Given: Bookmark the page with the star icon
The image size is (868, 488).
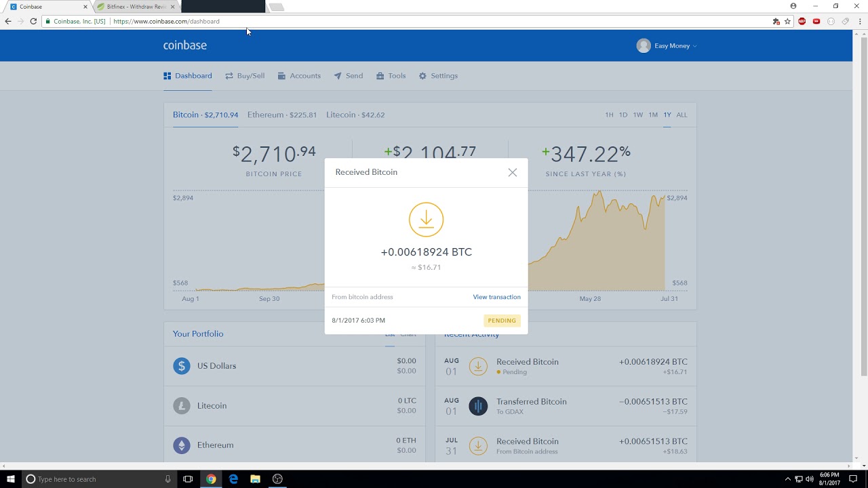Looking at the screenshot, I should (x=787, y=21).
